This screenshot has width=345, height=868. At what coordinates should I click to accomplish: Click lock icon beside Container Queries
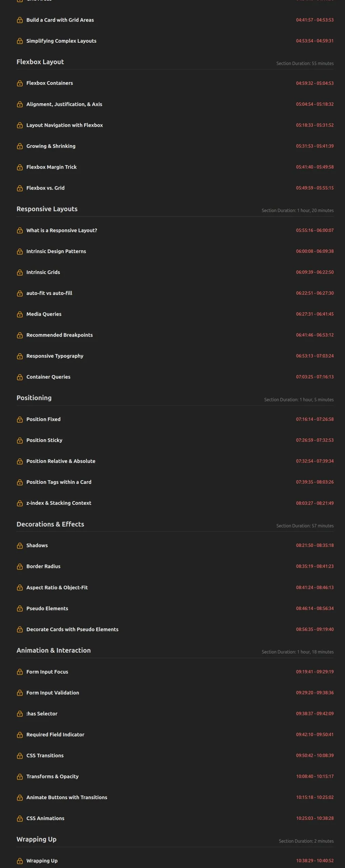[20, 377]
